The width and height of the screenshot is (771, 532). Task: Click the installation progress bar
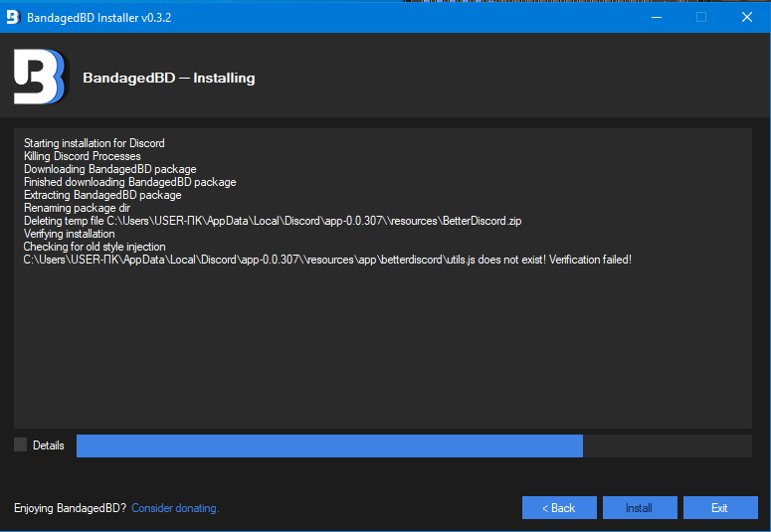tap(414, 445)
